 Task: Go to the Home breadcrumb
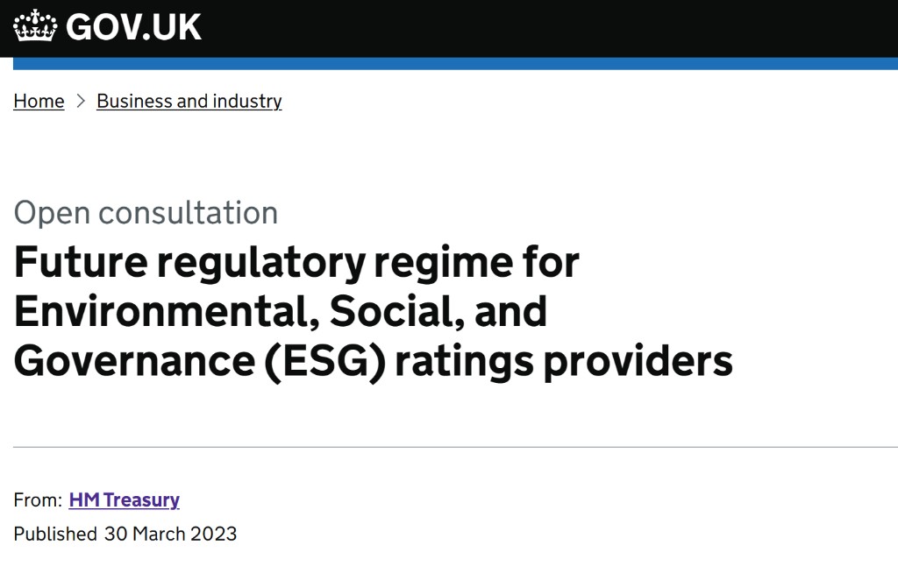point(39,102)
